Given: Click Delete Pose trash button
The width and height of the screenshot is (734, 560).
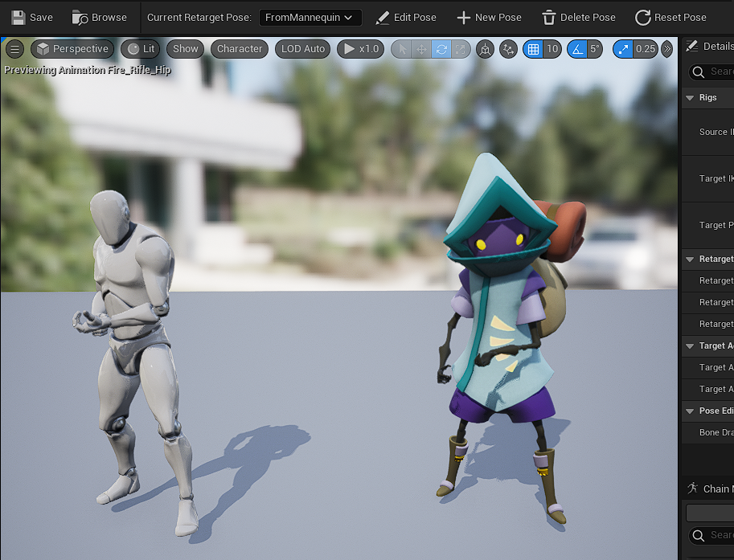Looking at the screenshot, I should [x=579, y=18].
